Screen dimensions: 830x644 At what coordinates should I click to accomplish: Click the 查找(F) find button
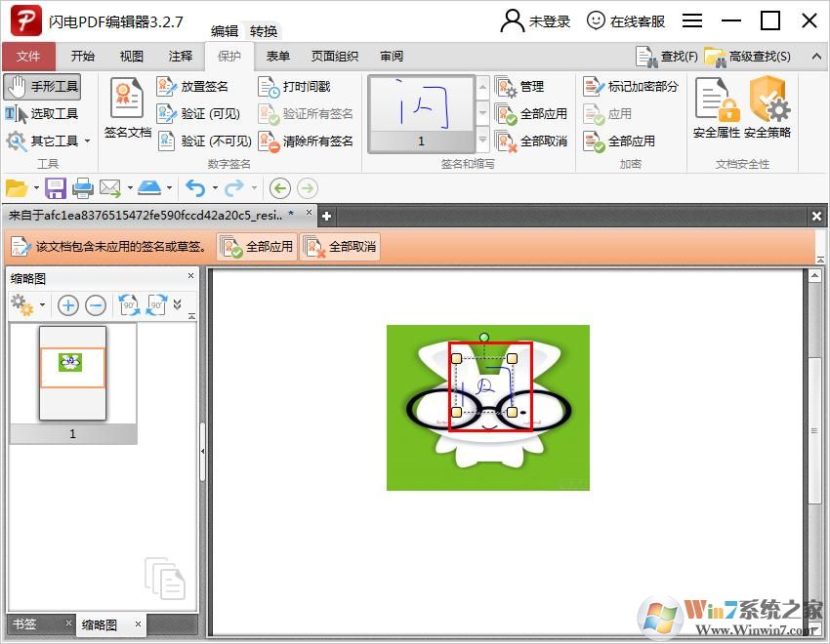click(667, 57)
